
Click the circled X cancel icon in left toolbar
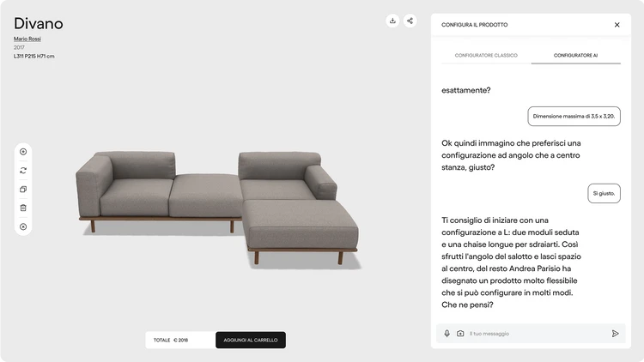23,226
